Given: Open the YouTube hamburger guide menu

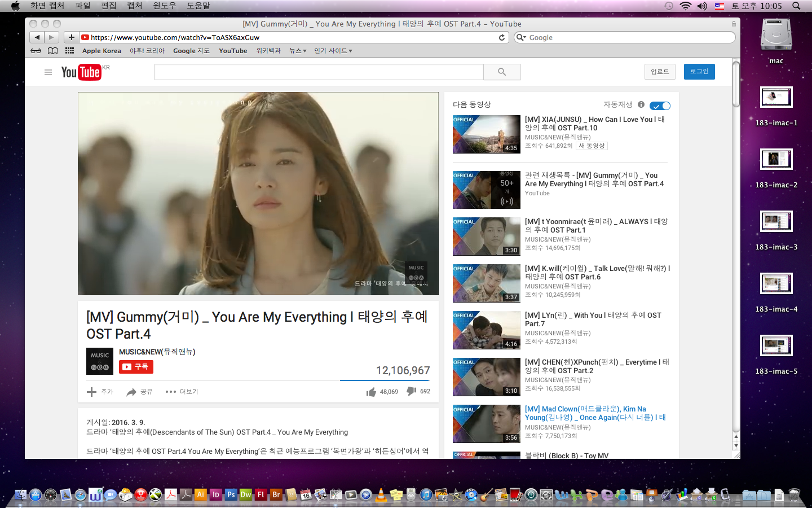Looking at the screenshot, I should pyautogui.click(x=48, y=72).
